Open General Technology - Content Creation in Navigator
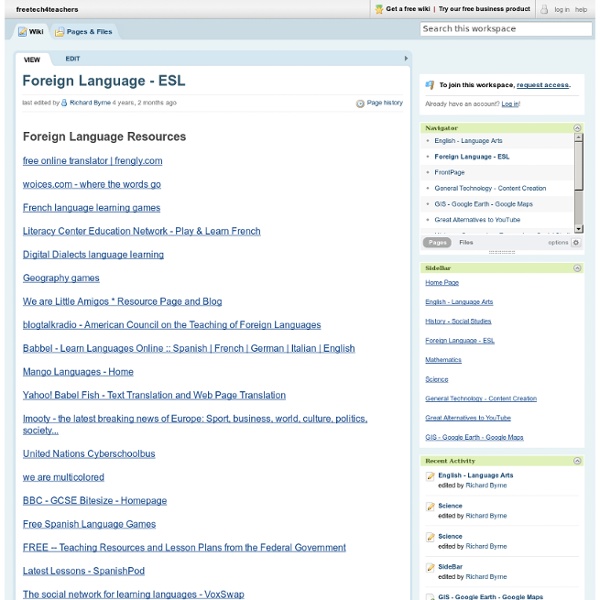This screenshot has height=600, width=600. (490, 188)
